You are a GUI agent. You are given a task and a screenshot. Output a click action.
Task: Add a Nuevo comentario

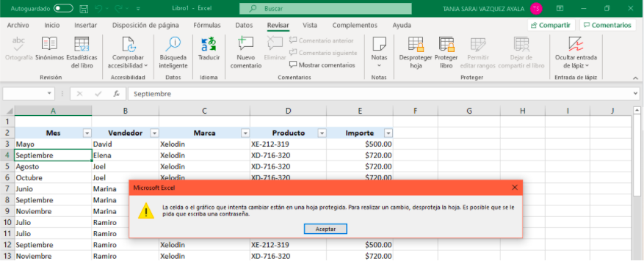point(245,53)
